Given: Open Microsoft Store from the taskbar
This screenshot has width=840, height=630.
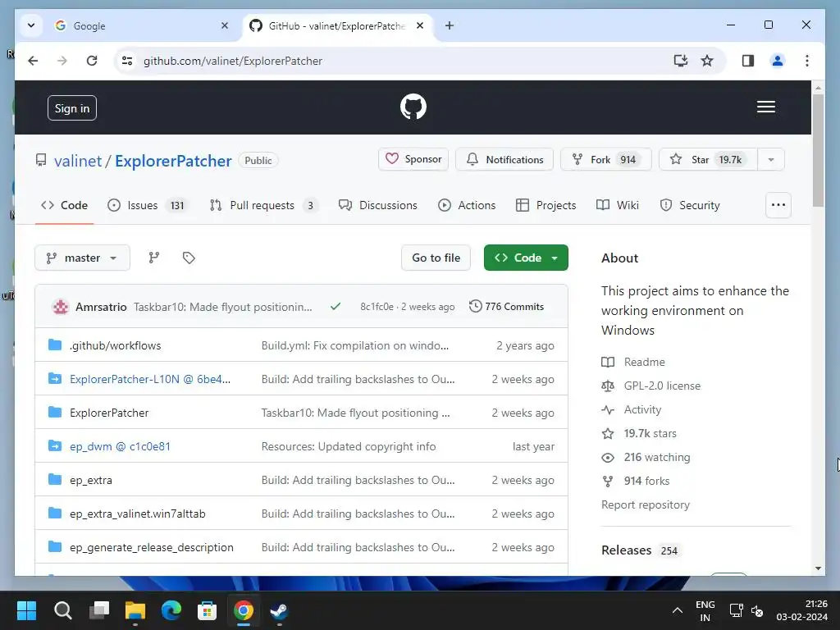Looking at the screenshot, I should click(207, 610).
